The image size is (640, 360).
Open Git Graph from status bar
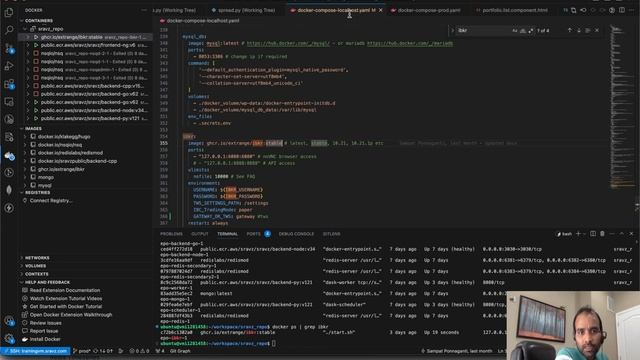pyautogui.click(x=180, y=351)
